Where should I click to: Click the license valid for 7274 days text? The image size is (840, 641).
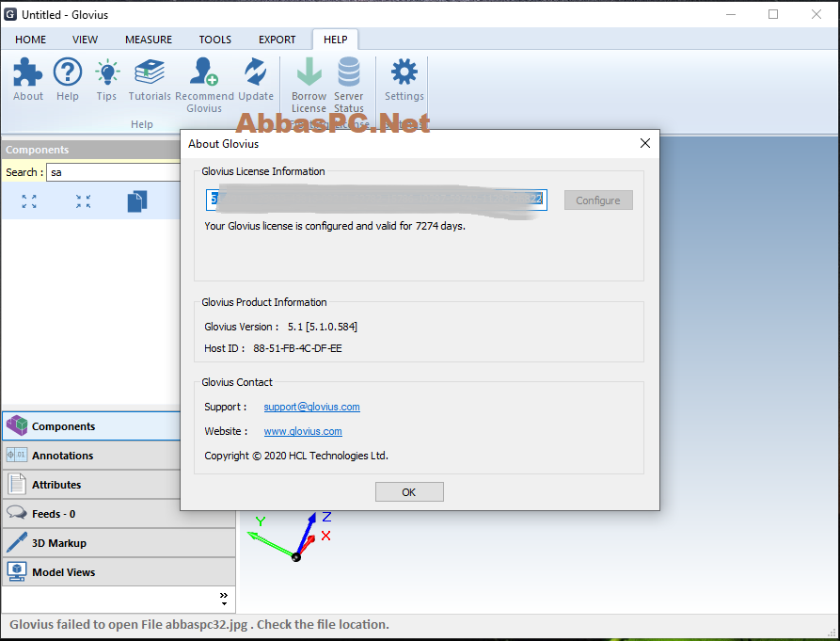click(335, 226)
